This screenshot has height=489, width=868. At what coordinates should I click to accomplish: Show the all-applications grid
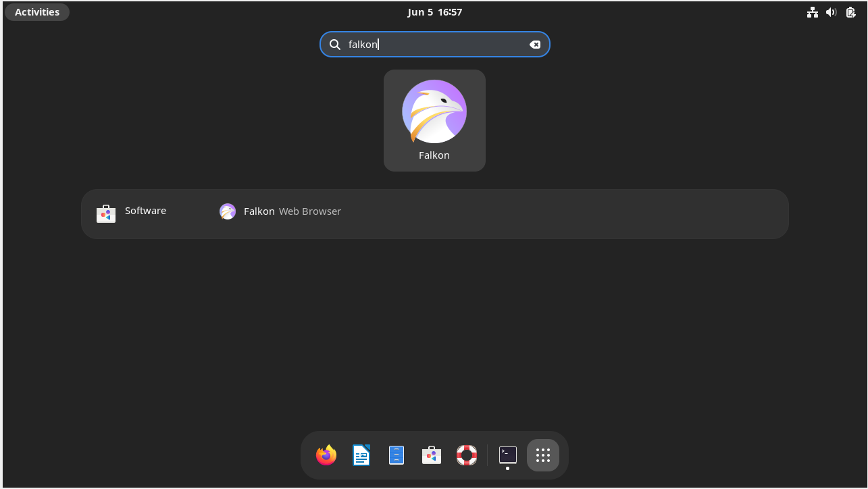click(x=542, y=455)
